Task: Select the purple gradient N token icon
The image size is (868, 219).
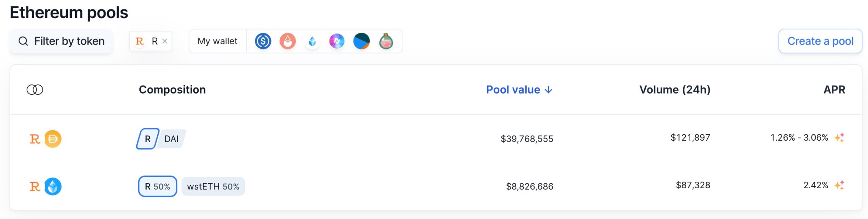Action: 337,41
